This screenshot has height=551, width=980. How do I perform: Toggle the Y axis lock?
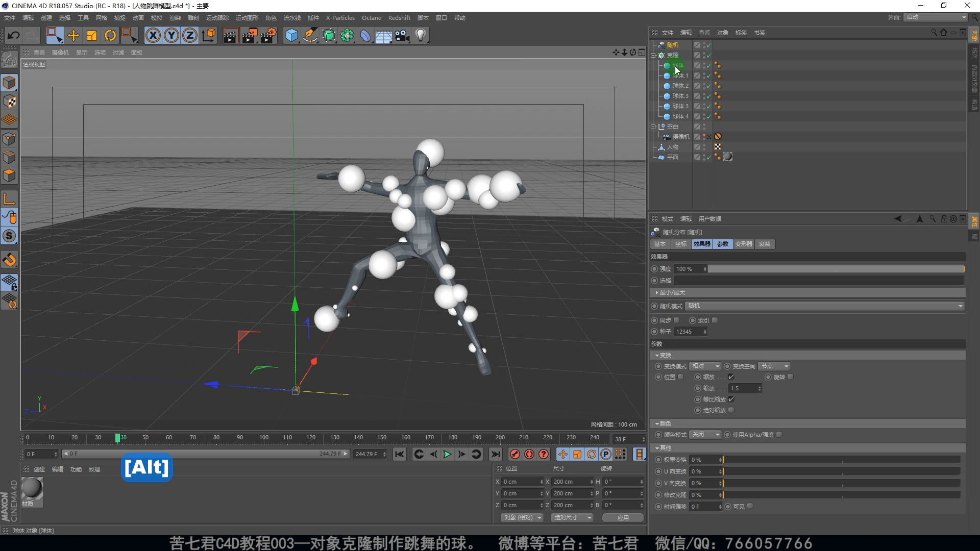pos(171,35)
